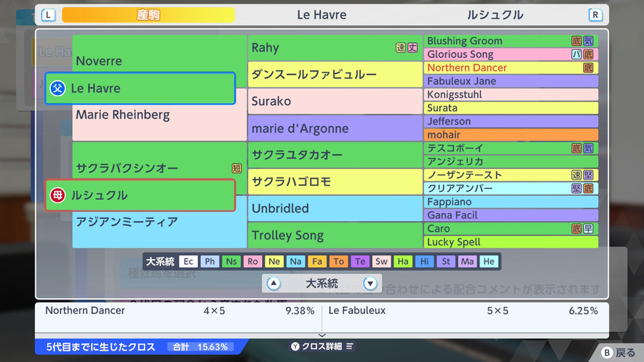Image resolution: width=644 pixels, height=362 pixels.
Task: Select the mohair row
Action: point(511,134)
